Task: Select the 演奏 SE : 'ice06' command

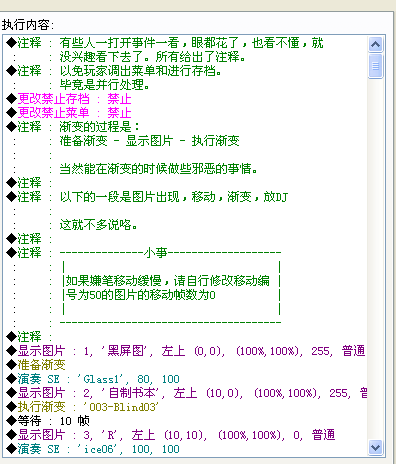Action: click(x=93, y=449)
